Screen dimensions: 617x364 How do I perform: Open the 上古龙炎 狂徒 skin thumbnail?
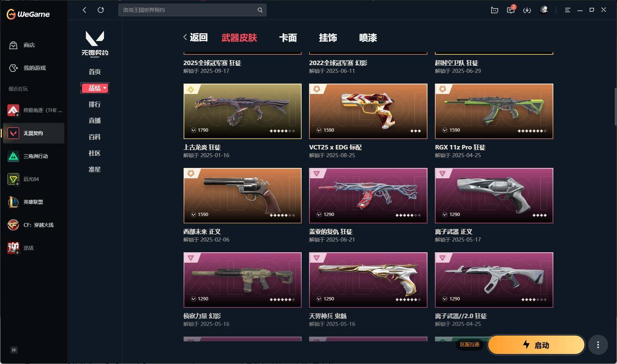point(242,111)
